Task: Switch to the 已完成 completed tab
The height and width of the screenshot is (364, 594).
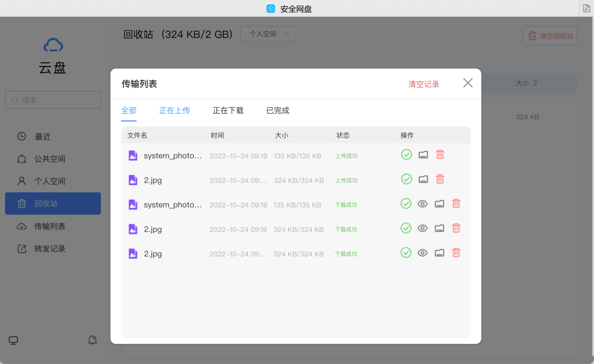Action: coord(277,111)
